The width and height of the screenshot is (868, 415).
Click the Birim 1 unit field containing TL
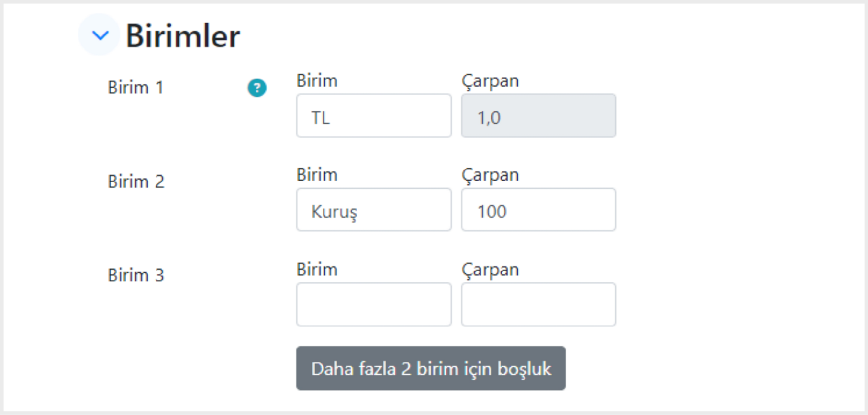374,116
